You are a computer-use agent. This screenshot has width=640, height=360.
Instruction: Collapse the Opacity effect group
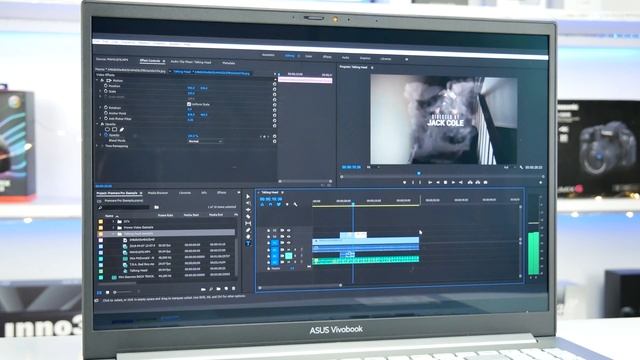pos(98,124)
